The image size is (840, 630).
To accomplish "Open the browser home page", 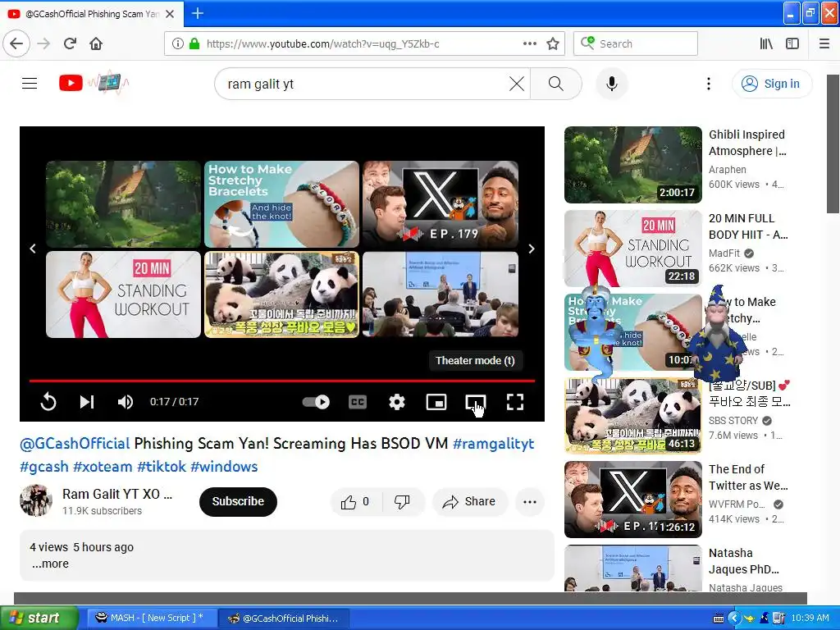I will pos(96,43).
